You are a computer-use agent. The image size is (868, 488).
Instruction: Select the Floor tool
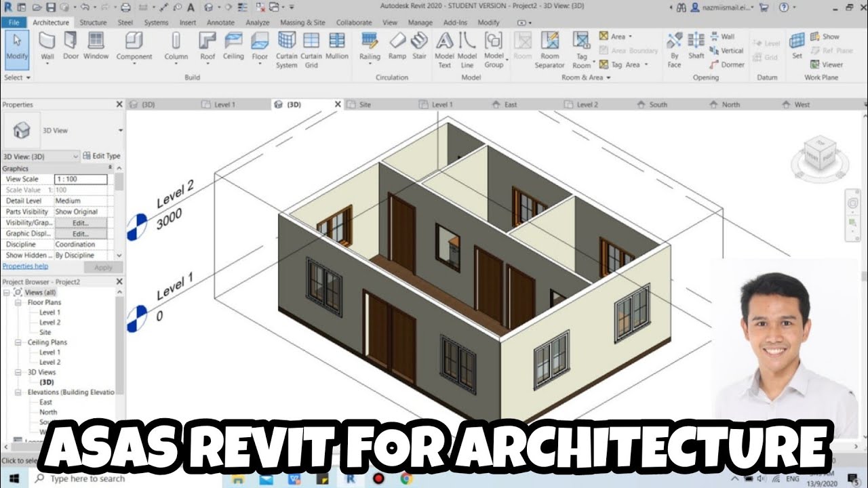(x=260, y=46)
